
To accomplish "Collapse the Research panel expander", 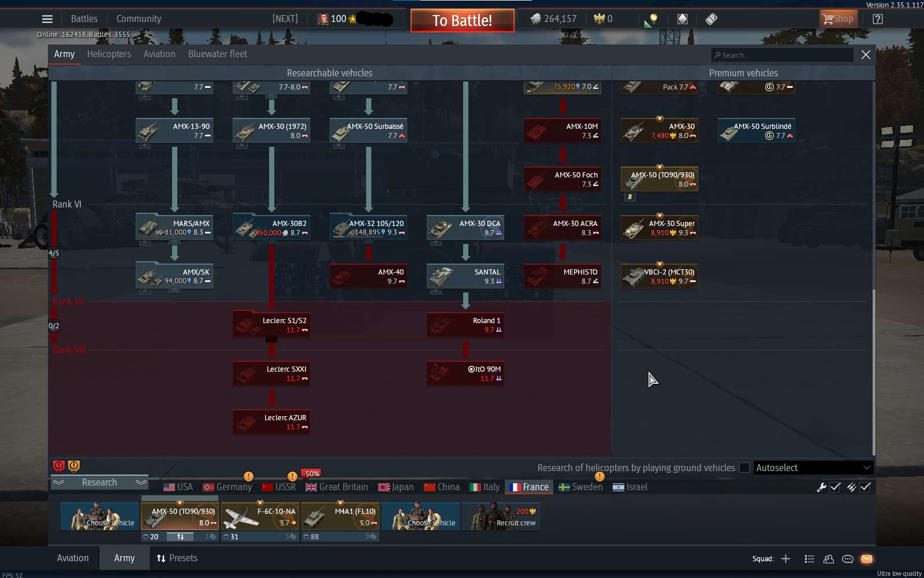I will click(99, 482).
